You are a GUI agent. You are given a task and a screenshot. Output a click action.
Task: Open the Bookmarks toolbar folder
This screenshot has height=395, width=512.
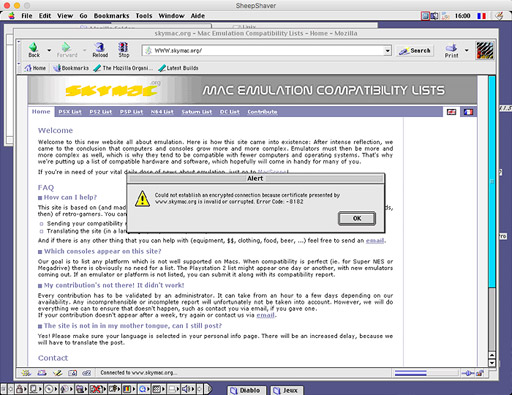[x=71, y=68]
